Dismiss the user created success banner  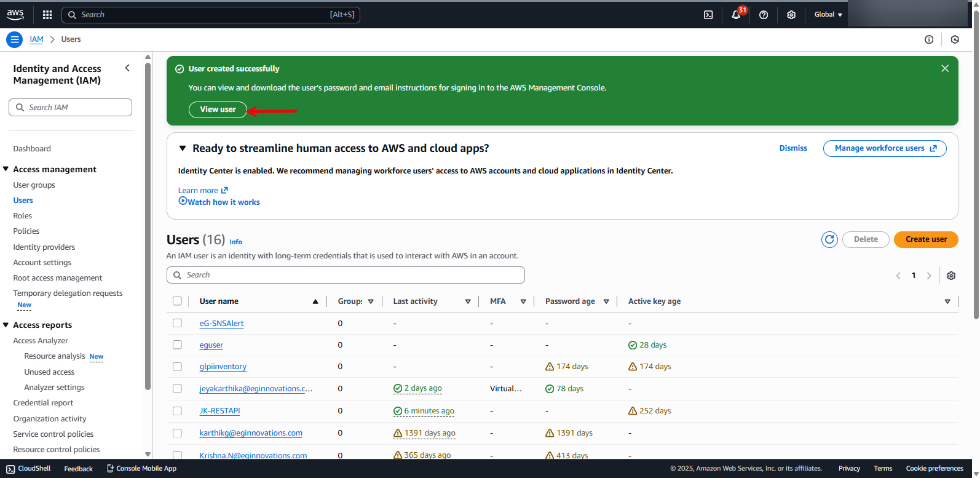pyautogui.click(x=945, y=68)
